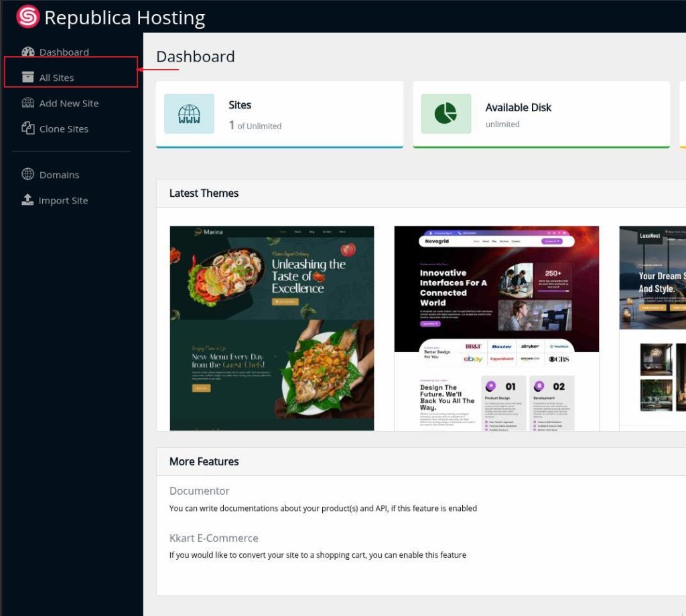686x616 pixels.
Task: Click the Clone Sites copy icon
Action: (27, 129)
